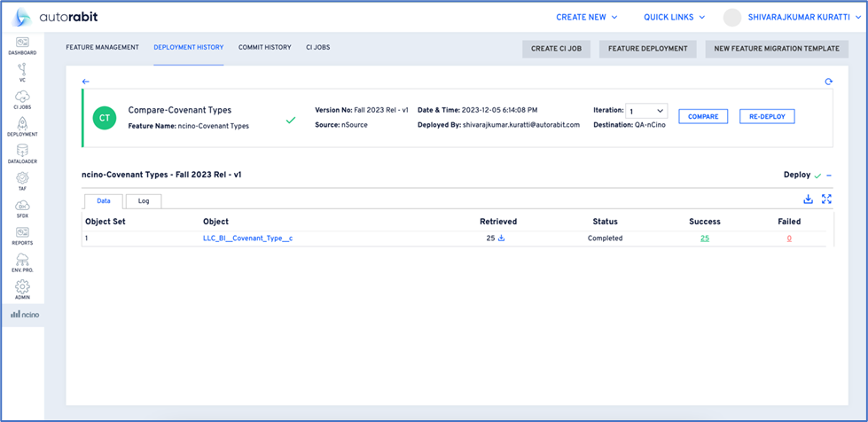The width and height of the screenshot is (868, 422).
Task: Expand the table to fullscreen
Action: 826,199
